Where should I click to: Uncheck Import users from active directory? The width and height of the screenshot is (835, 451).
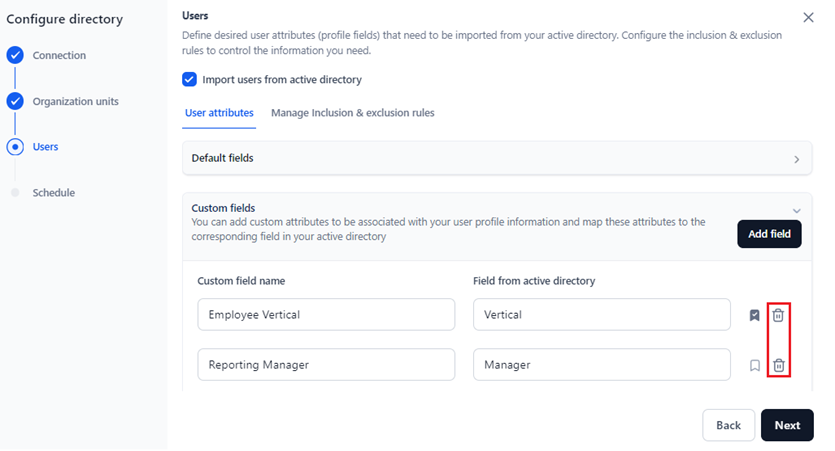pos(189,79)
